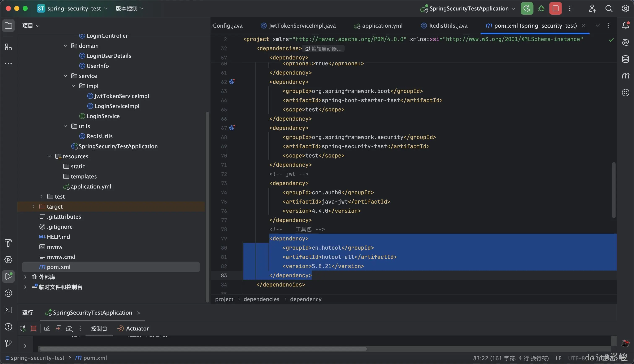
Task: Open the Maven tool window icon
Action: [625, 76]
